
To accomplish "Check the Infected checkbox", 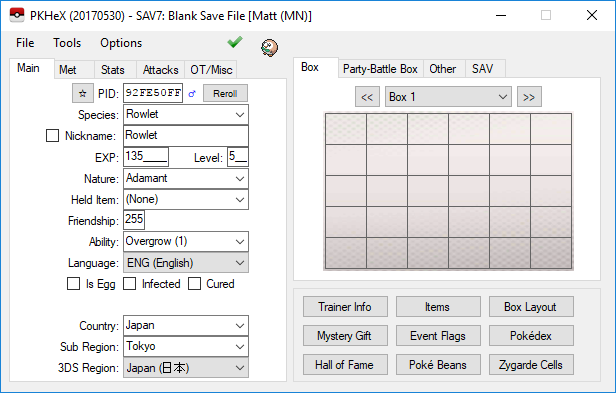I will point(130,284).
